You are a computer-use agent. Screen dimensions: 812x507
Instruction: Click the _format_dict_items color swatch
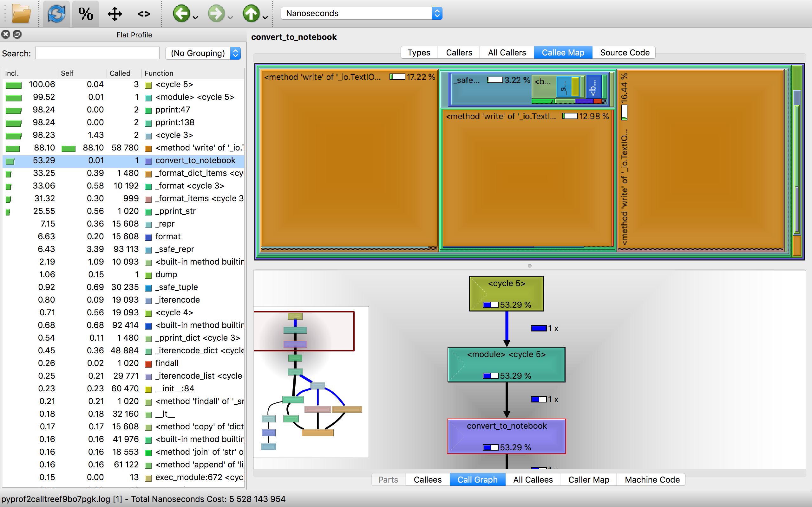click(148, 174)
